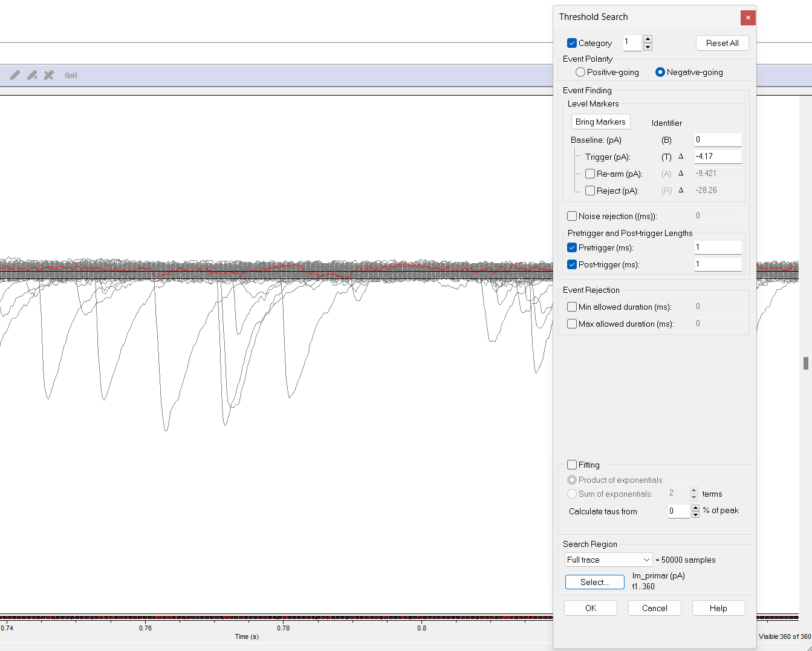Click the Trigger delta symbol
Image resolution: width=812 pixels, height=651 pixels.
(x=681, y=156)
